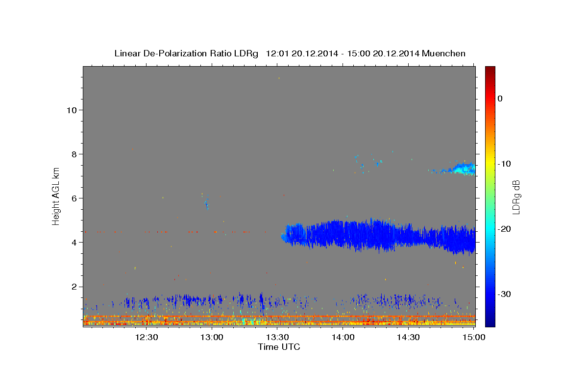Screen dimensions: 588x392
Task: Click the plot title 'Linear De-Polarization Ratio LDRg'
Action: (186, 53)
